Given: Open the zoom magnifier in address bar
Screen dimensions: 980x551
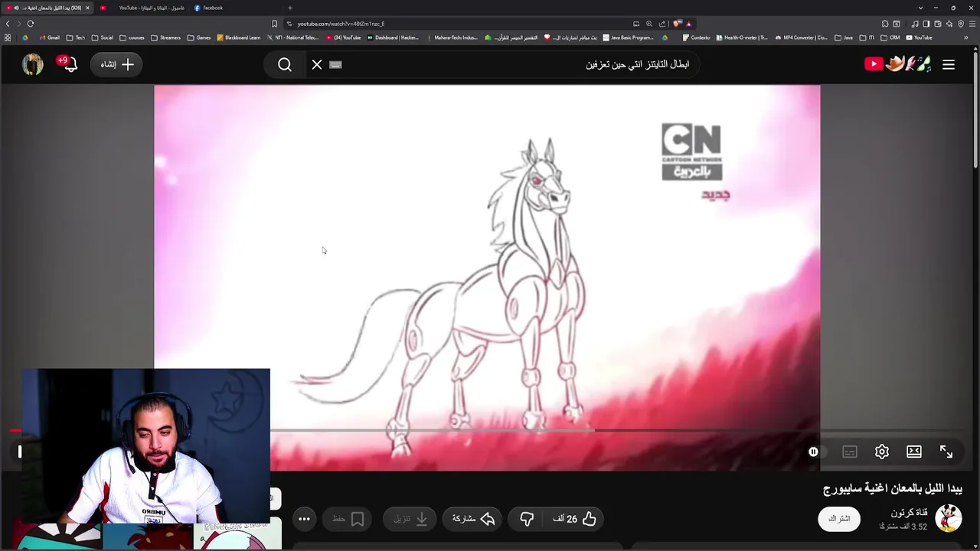Looking at the screenshot, I should tap(649, 24).
